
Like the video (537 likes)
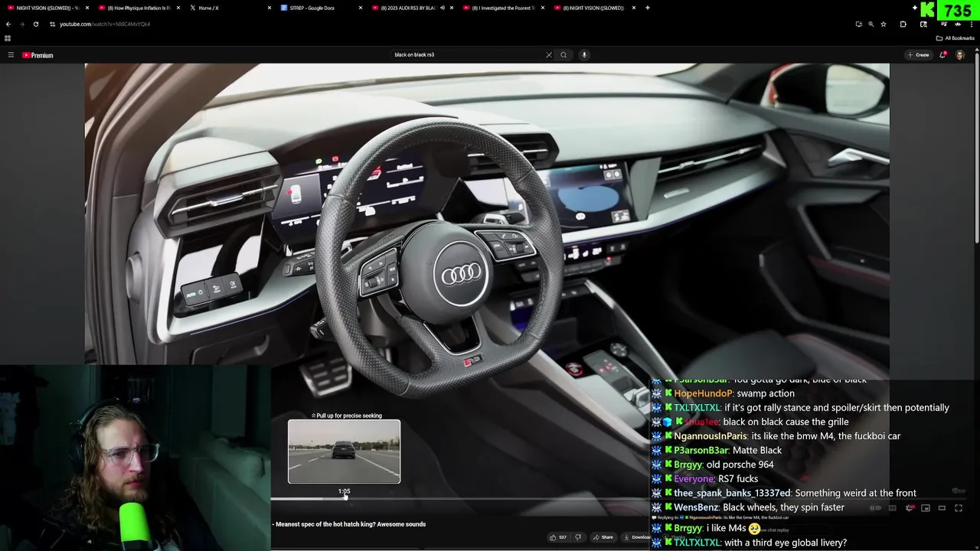tap(557, 537)
